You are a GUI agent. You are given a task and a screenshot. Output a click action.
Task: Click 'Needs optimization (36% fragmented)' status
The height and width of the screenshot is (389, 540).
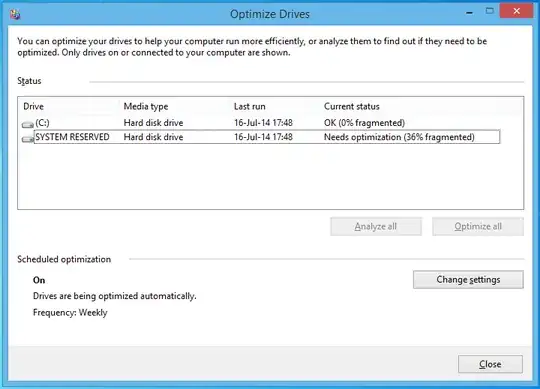pyautogui.click(x=399, y=137)
